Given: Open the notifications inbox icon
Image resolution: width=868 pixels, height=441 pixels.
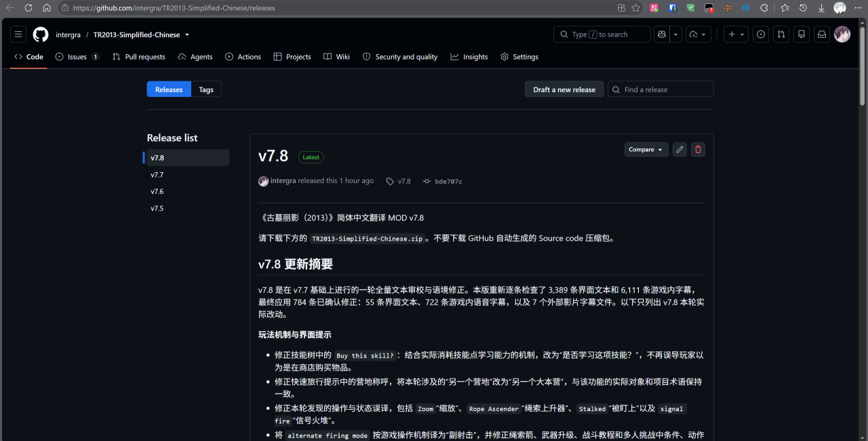Looking at the screenshot, I should tap(822, 35).
